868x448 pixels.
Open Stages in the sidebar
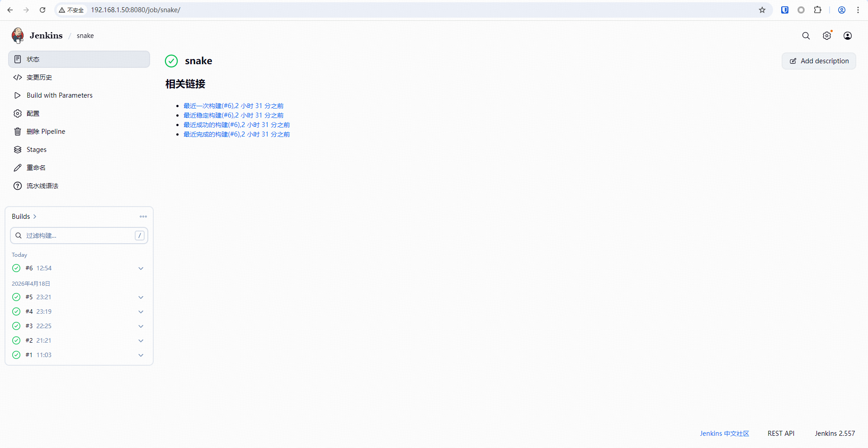(79, 150)
